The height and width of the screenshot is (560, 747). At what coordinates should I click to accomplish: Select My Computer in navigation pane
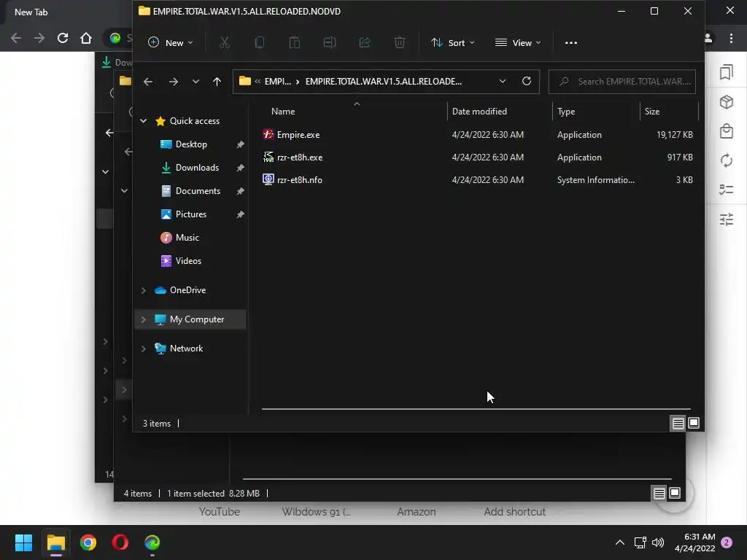coord(197,319)
